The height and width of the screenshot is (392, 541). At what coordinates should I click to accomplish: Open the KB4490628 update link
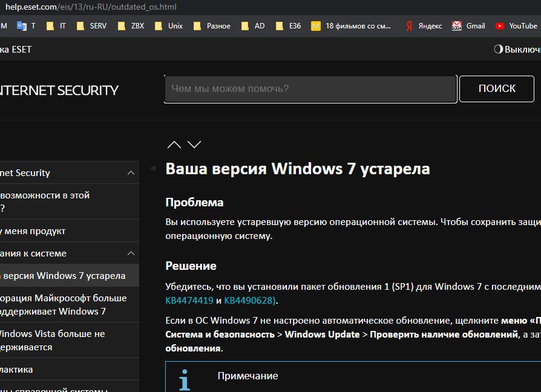(x=249, y=300)
